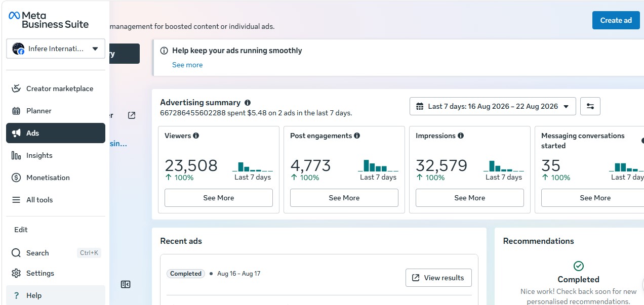Click the Completed status badge on recent ad
644x305 pixels.
186,274
